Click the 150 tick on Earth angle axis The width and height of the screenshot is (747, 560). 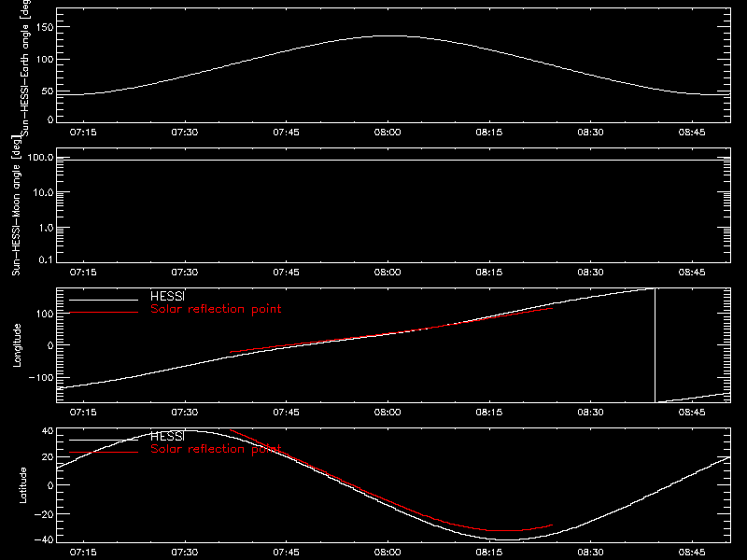pos(45,28)
